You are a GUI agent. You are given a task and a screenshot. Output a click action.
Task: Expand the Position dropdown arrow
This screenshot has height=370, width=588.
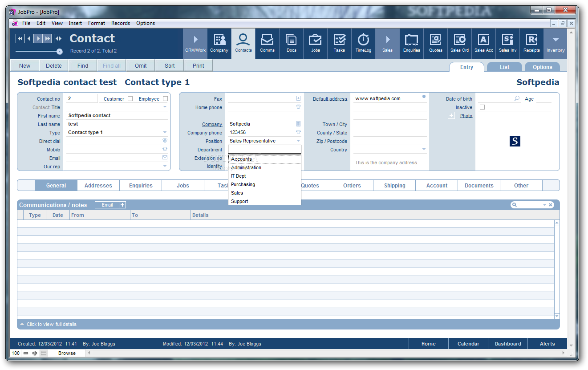[298, 141]
